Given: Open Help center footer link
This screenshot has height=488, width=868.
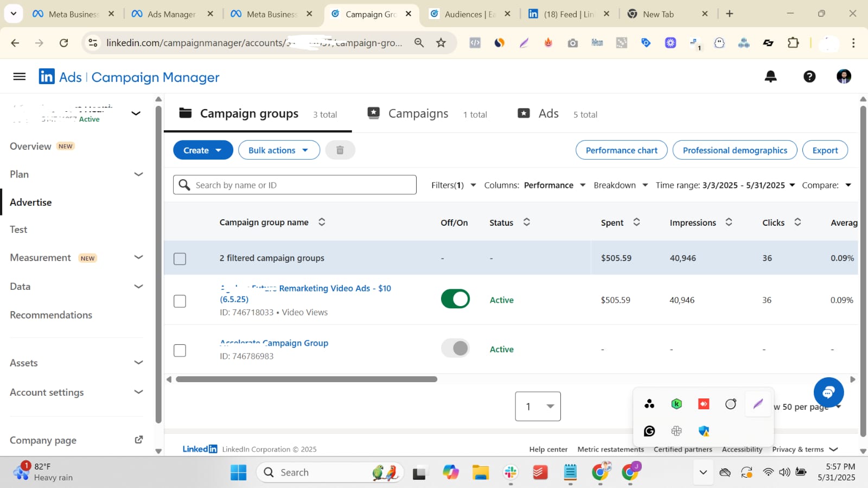Looking at the screenshot, I should [x=548, y=449].
